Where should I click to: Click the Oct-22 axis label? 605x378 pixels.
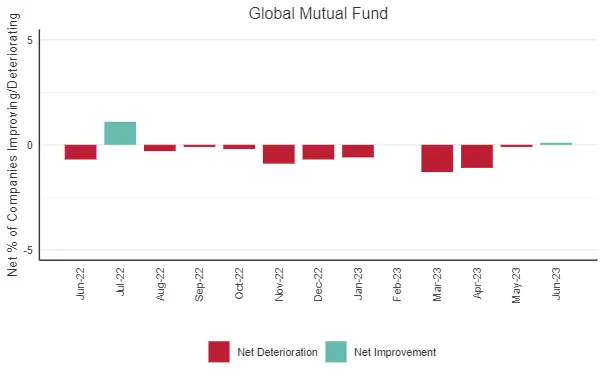[x=239, y=284]
